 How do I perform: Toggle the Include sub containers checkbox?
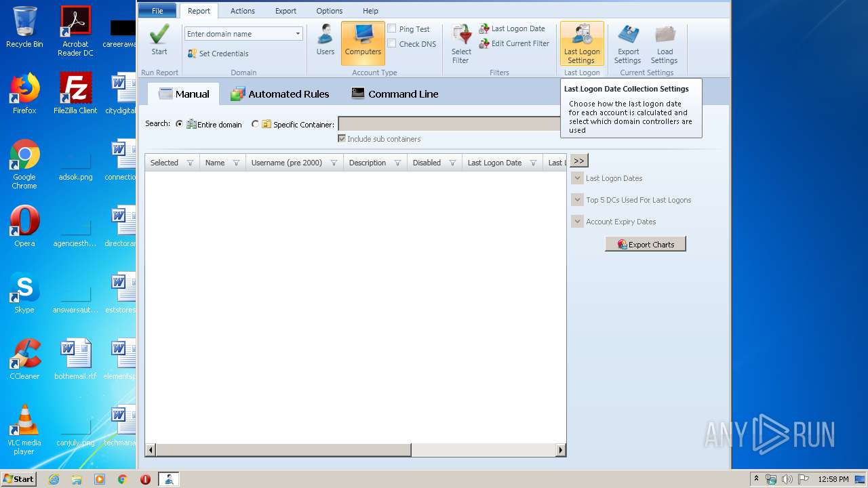click(x=342, y=138)
